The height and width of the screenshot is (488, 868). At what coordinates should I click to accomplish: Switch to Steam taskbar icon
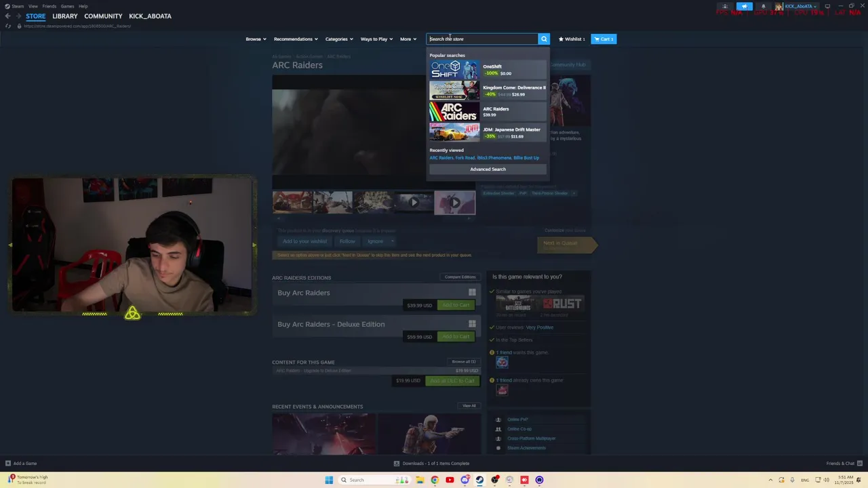tap(479, 480)
